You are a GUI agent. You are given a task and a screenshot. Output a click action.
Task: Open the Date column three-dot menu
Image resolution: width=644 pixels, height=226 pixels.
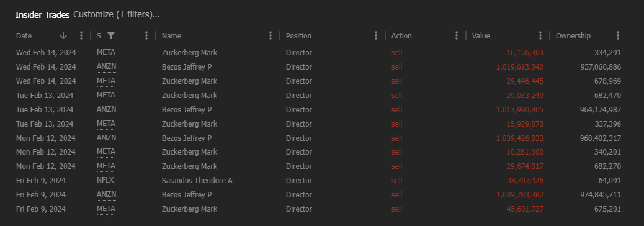click(x=81, y=36)
